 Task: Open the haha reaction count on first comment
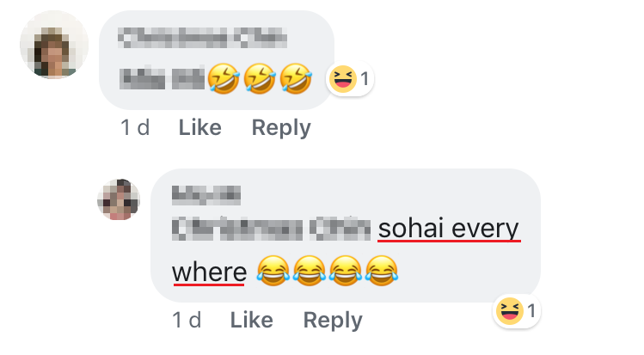pos(349,80)
